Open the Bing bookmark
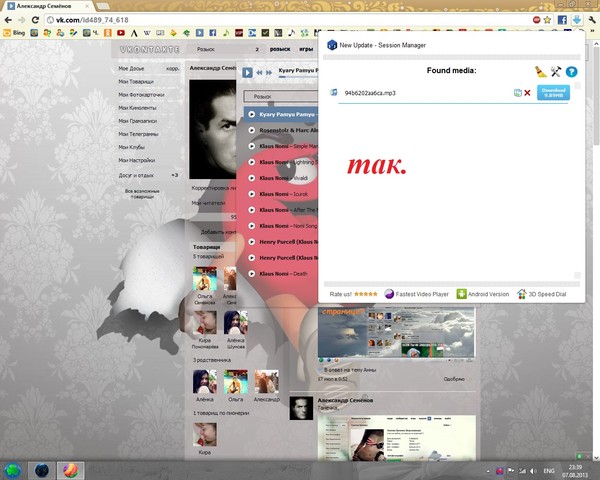The height and width of the screenshot is (480, 600). coord(14,33)
